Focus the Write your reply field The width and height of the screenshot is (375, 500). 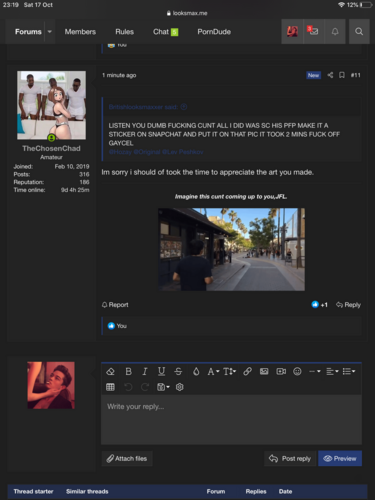coord(231,420)
